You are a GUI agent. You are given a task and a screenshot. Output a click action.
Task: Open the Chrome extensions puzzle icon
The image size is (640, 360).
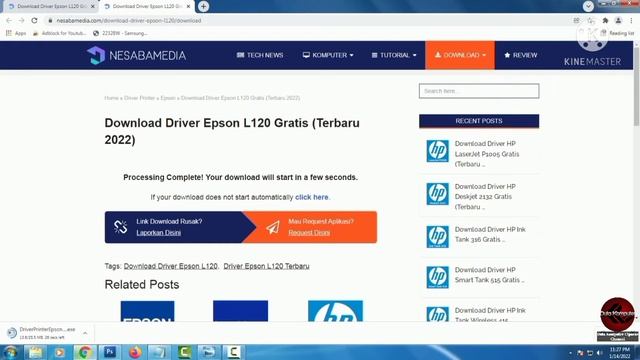(605, 20)
